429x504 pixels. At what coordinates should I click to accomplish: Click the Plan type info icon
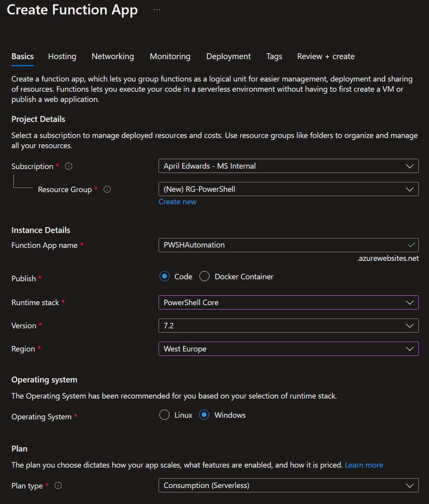(x=58, y=486)
